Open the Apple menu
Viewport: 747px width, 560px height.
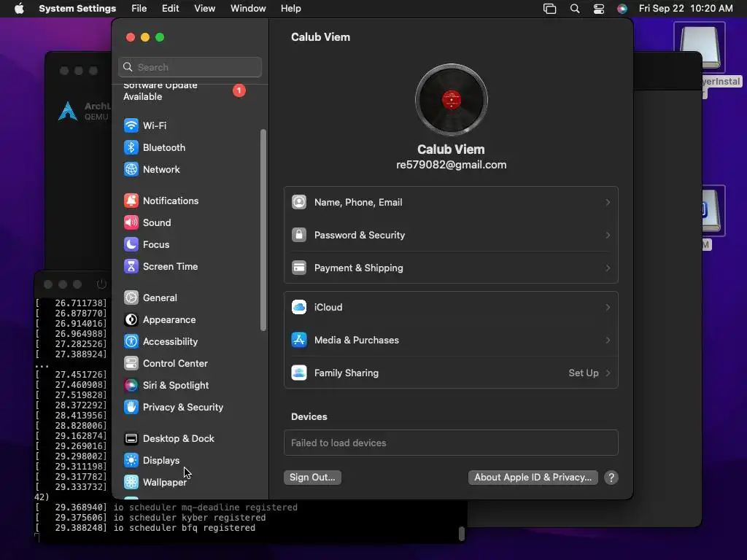(19, 9)
